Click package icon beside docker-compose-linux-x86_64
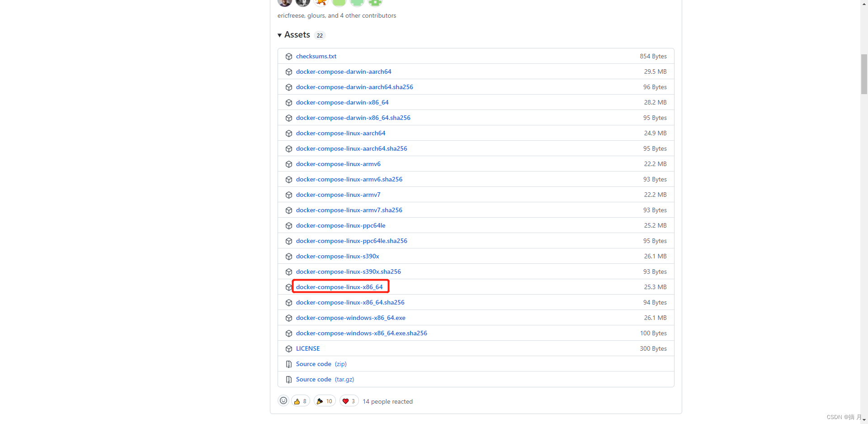The width and height of the screenshot is (868, 424). (x=289, y=287)
